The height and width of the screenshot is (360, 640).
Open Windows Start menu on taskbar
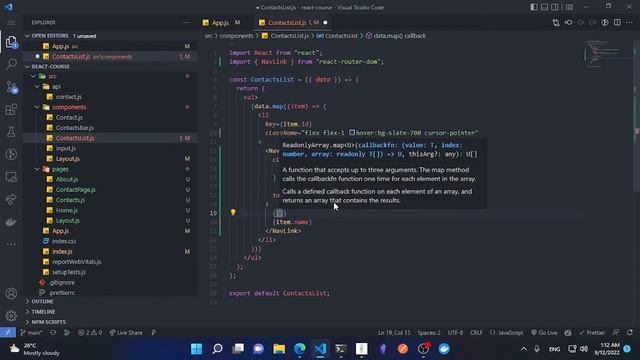[196, 349]
